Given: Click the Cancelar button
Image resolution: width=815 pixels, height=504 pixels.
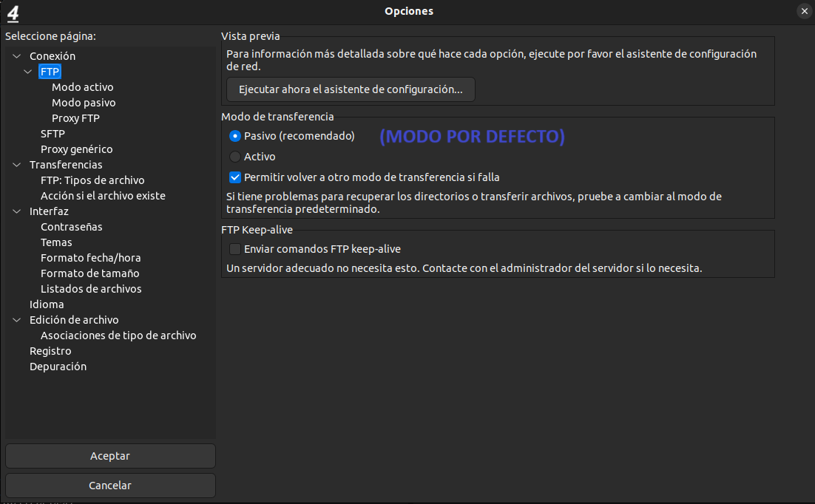Looking at the screenshot, I should click(110, 486).
